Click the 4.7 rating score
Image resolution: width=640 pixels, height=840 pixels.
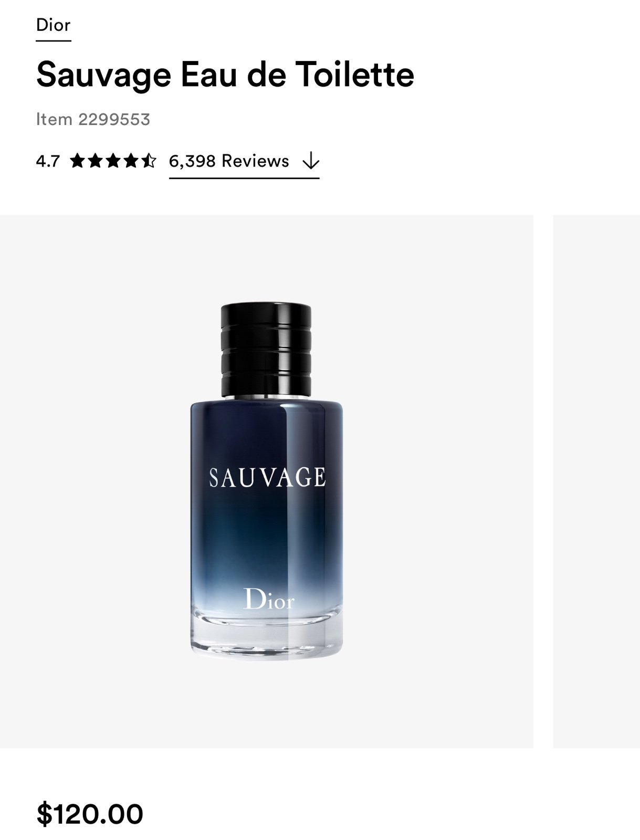(48, 161)
